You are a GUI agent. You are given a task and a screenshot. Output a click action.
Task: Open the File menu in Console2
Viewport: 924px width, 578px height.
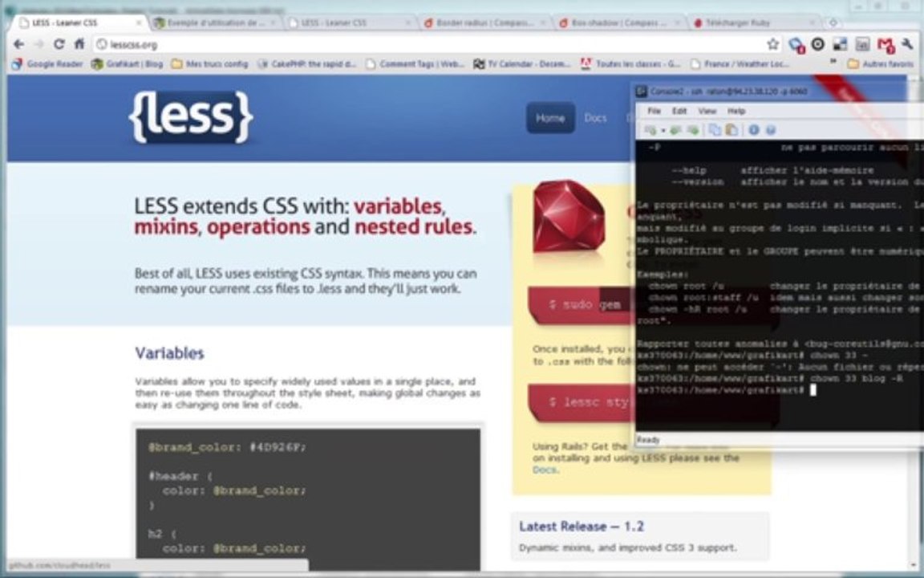654,111
